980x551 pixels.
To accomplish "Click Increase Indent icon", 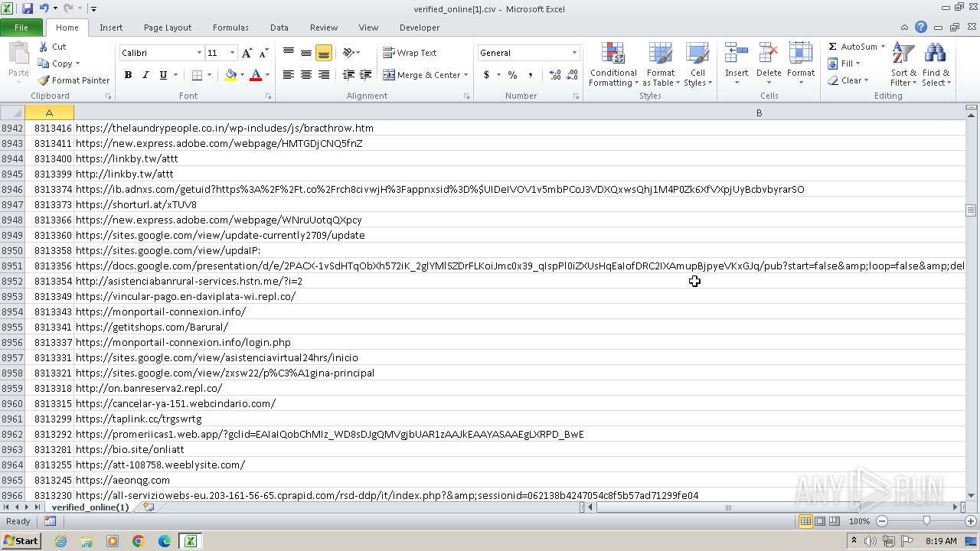I will click(x=366, y=75).
